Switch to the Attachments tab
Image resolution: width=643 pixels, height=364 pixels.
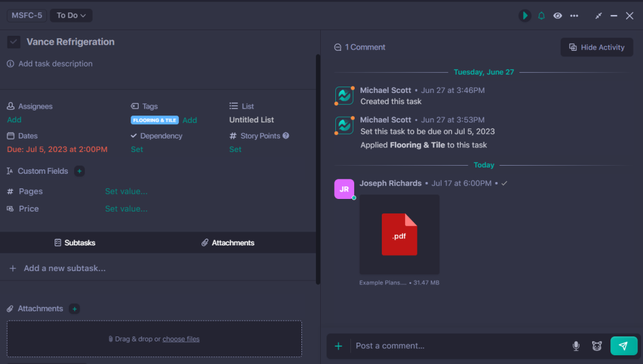(227, 243)
